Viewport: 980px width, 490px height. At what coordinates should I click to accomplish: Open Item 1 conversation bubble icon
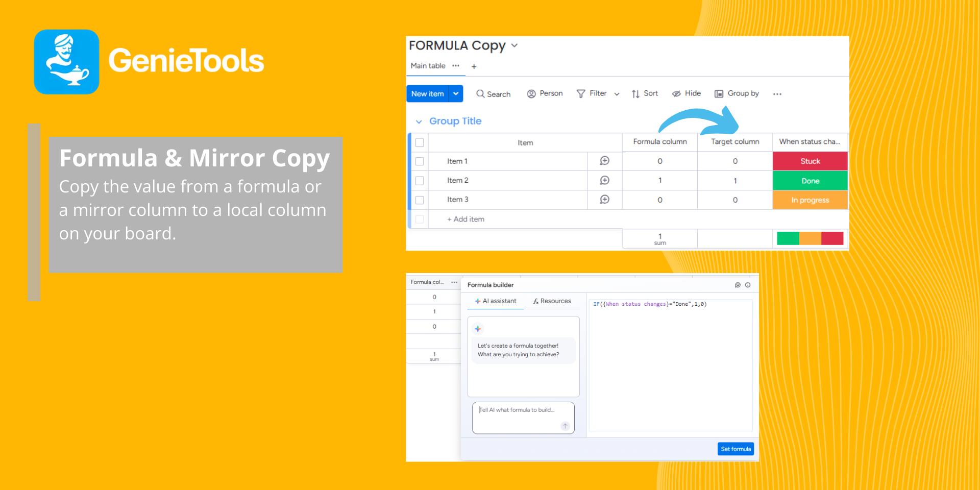click(604, 161)
